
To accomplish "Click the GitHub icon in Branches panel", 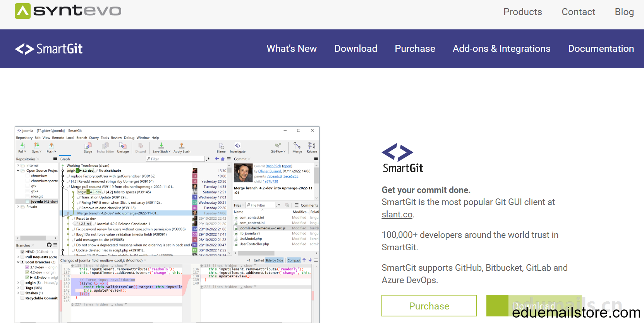I will click(x=49, y=245).
